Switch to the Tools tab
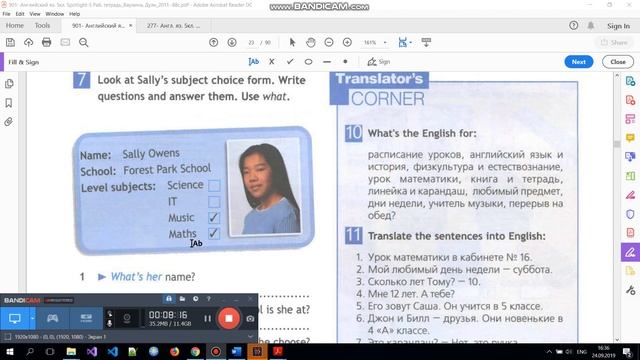 pyautogui.click(x=42, y=25)
